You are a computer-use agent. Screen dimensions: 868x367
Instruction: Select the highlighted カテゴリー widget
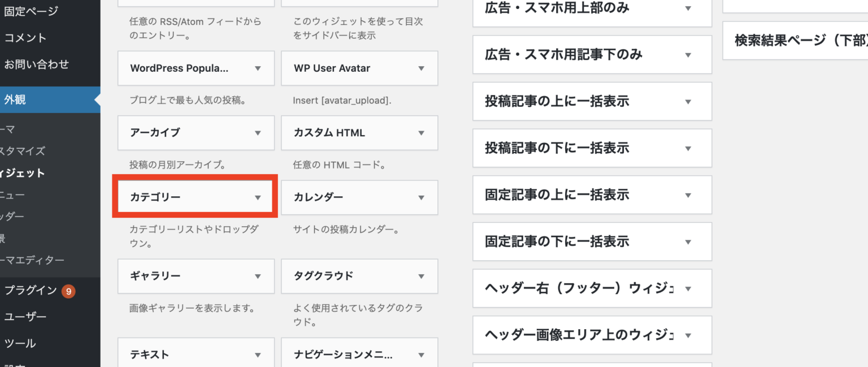[195, 196]
